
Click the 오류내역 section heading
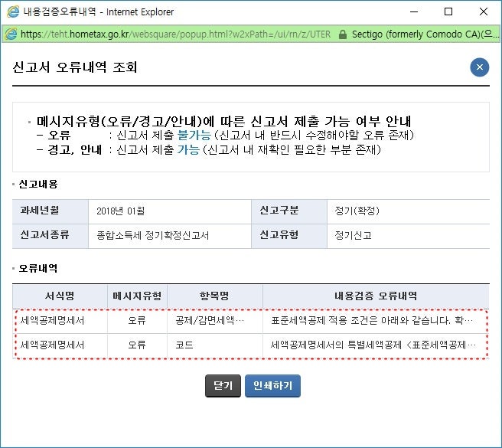(38, 268)
